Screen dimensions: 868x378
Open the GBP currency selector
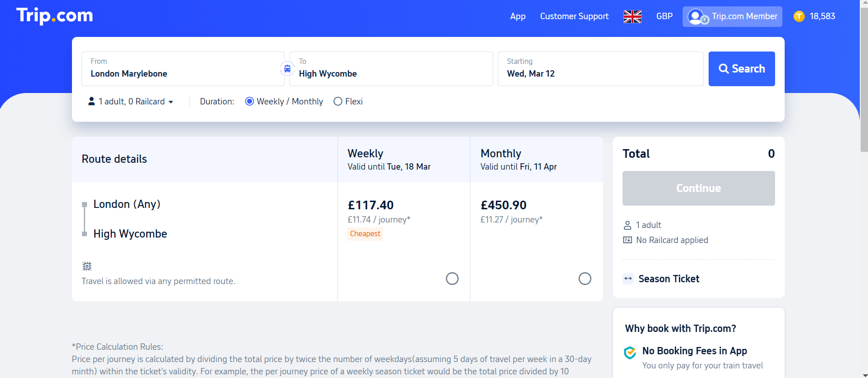tap(664, 16)
